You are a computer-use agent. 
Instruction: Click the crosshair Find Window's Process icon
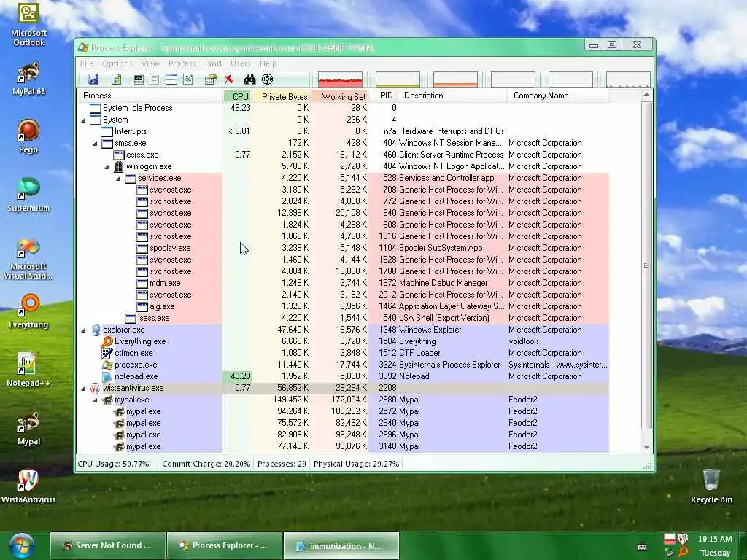click(267, 79)
